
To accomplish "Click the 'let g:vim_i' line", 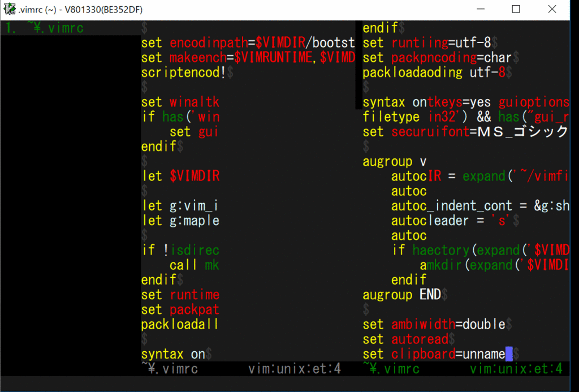I will [180, 205].
